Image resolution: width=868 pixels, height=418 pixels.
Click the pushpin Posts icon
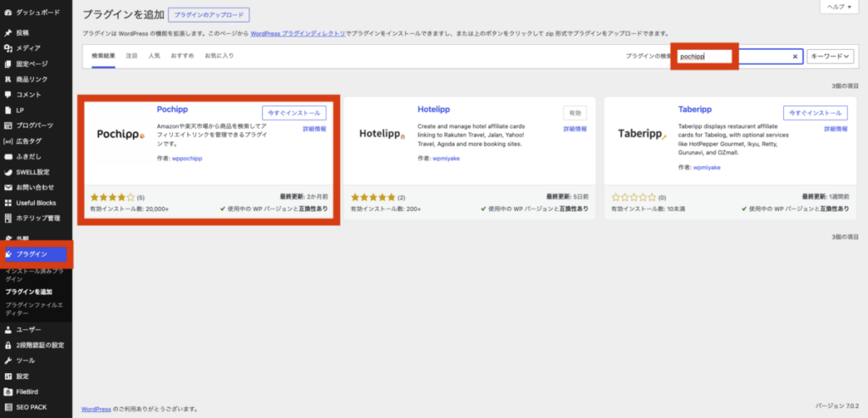click(8, 33)
